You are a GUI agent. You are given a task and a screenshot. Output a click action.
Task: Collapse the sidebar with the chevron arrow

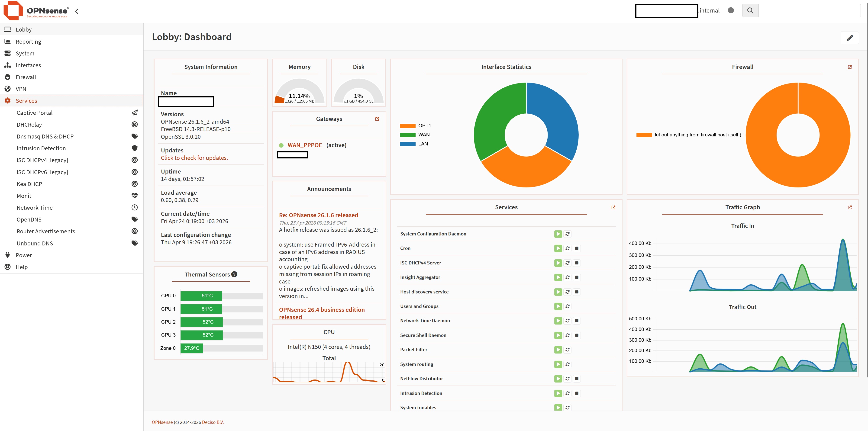(x=77, y=11)
